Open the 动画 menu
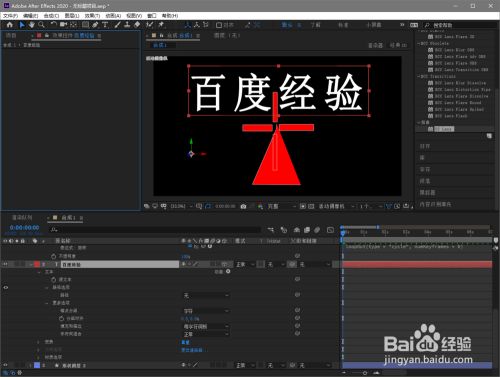 pyautogui.click(x=113, y=16)
